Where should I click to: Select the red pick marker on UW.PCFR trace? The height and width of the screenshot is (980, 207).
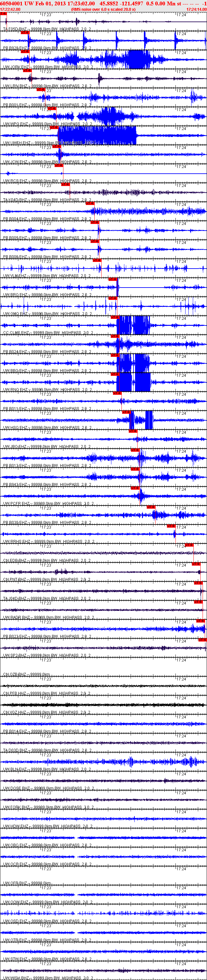[x=135, y=488]
